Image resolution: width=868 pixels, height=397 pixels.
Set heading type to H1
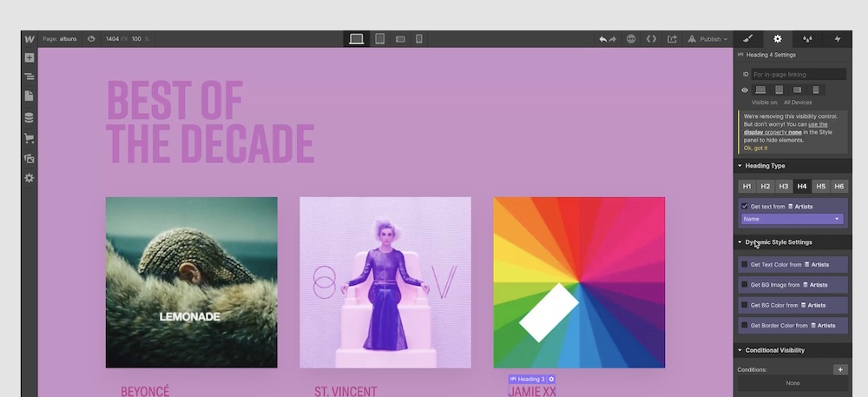coord(746,187)
